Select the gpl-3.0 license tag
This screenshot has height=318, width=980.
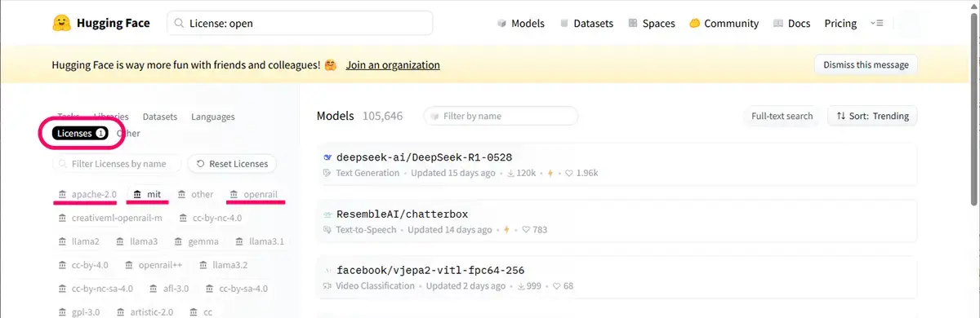pyautogui.click(x=79, y=312)
